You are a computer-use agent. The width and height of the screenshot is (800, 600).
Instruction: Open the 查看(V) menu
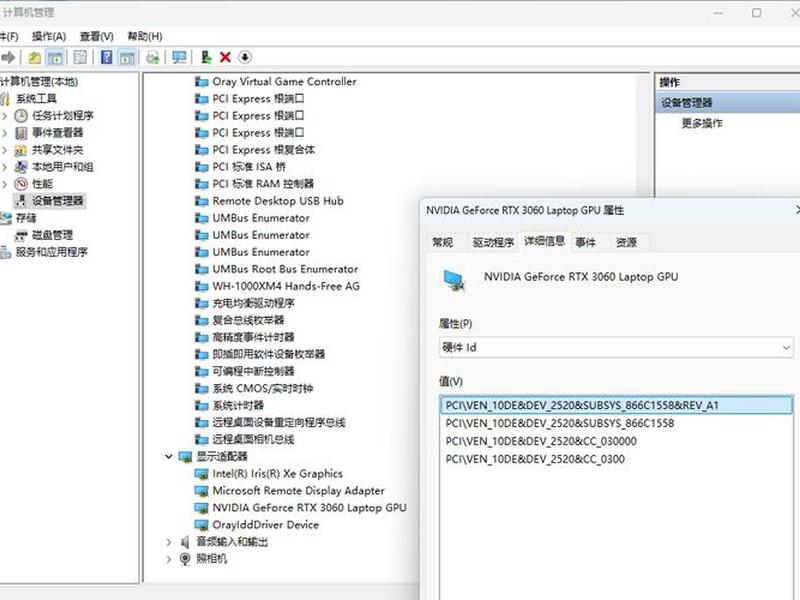click(96, 36)
